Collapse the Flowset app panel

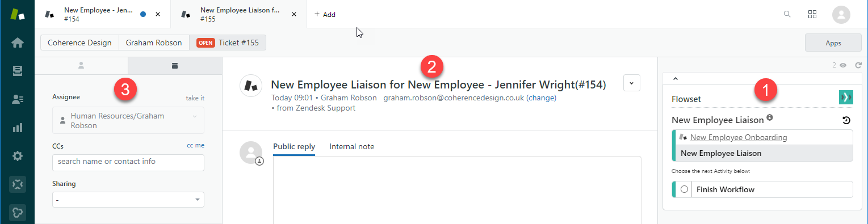pos(676,78)
